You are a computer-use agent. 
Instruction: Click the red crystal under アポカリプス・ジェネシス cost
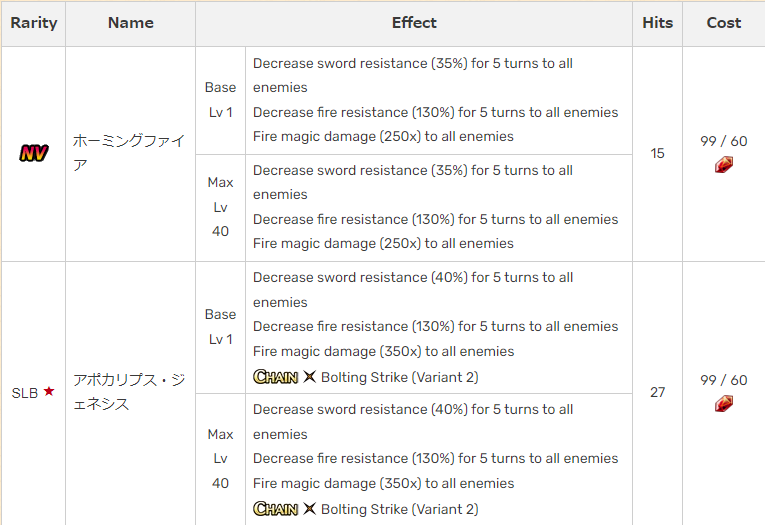click(724, 403)
